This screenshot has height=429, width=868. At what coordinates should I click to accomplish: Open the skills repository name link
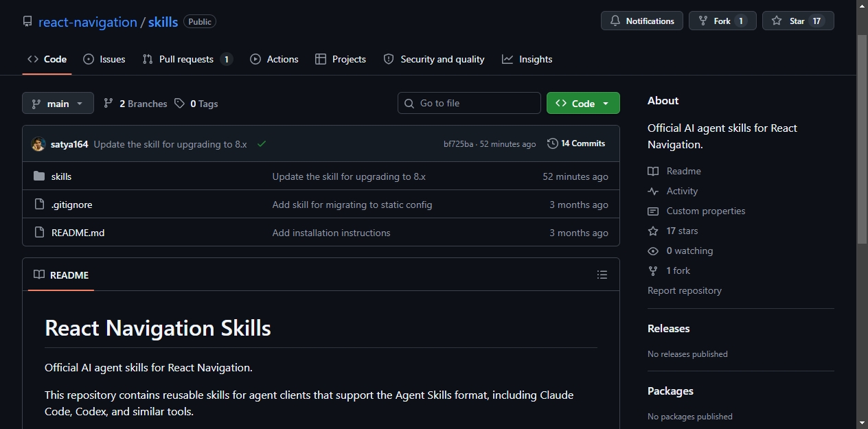coord(163,22)
